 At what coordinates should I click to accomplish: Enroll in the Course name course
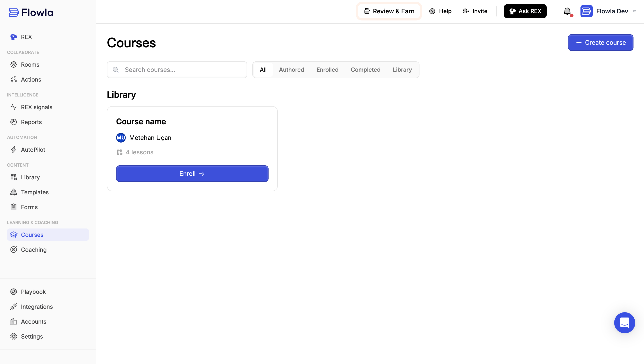pos(192,173)
